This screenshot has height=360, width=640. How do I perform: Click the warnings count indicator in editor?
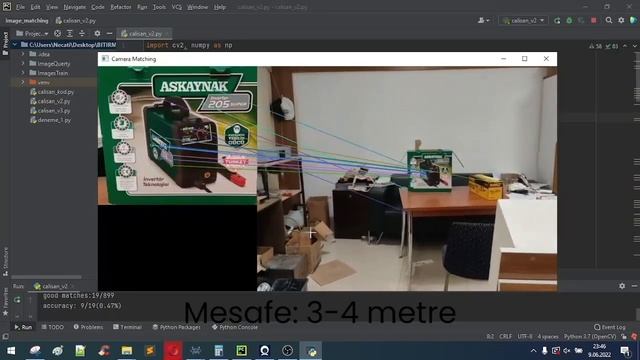pos(595,46)
